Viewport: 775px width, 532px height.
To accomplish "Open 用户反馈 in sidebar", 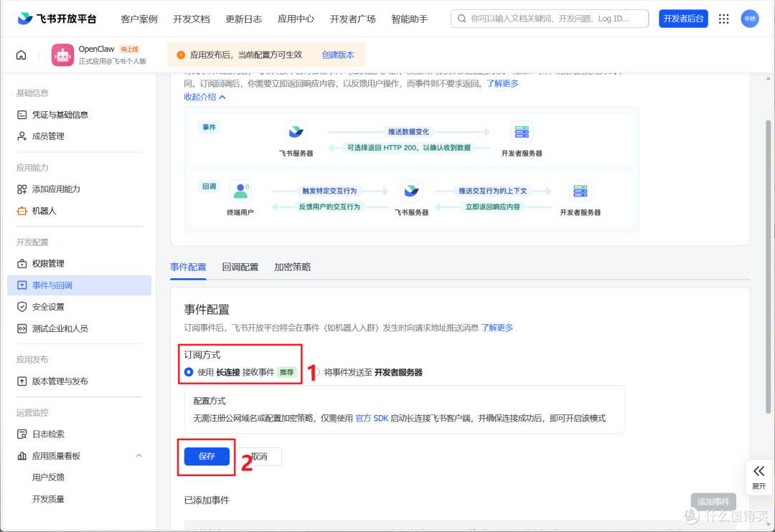I will pos(48,478).
